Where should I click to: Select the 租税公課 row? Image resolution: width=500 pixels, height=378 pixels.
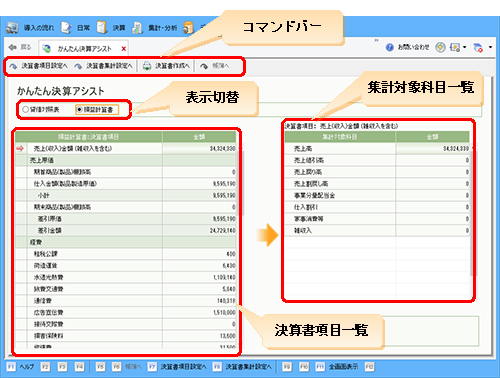click(x=126, y=254)
